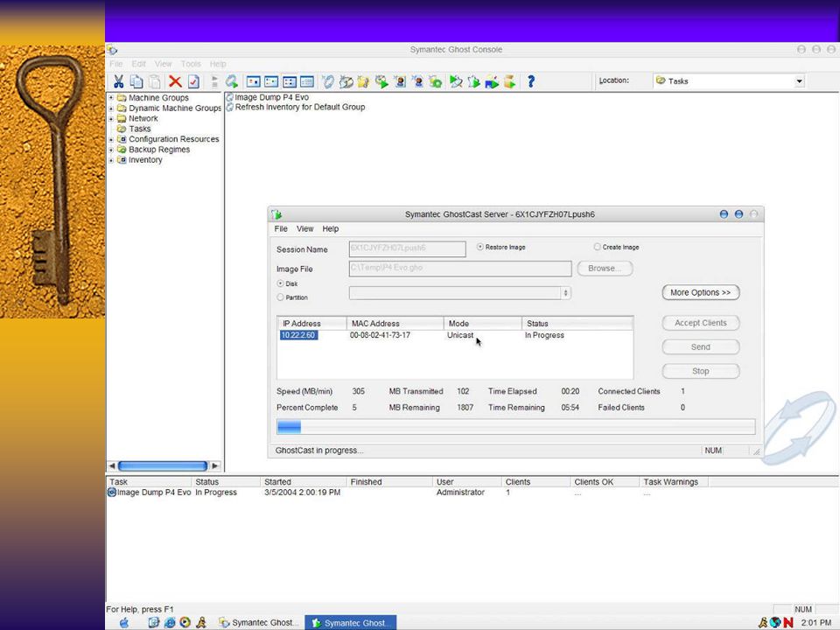
Task: Click the Copy icon in the Ghost Console toolbar
Action: click(x=136, y=81)
